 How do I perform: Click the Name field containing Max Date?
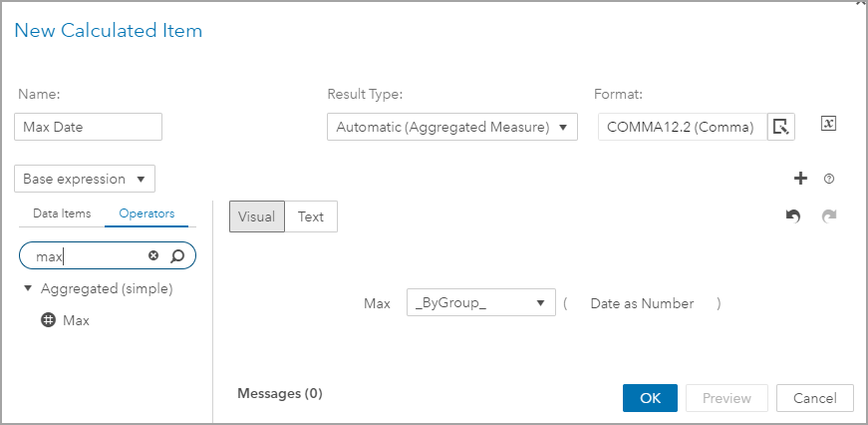[88, 127]
